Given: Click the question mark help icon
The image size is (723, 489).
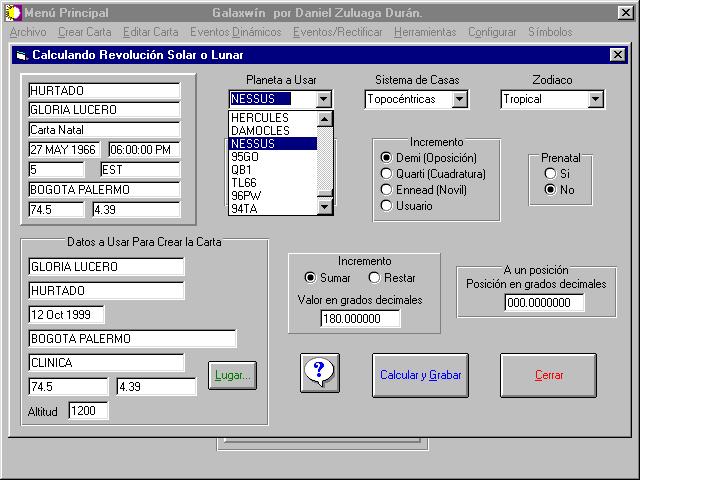Looking at the screenshot, I should click(319, 373).
